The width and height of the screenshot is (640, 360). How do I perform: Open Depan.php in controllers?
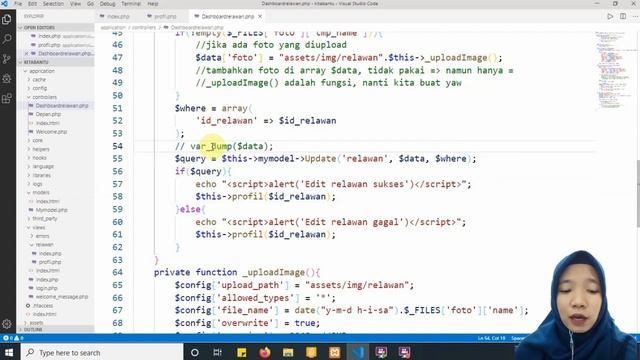(48, 114)
